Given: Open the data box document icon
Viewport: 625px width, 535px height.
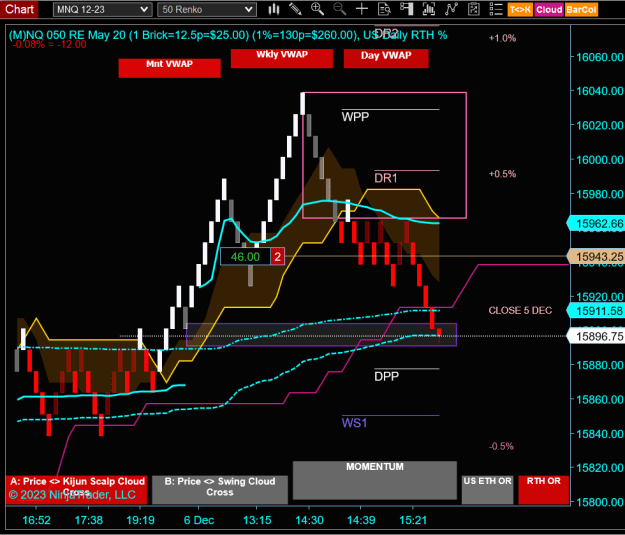Looking at the screenshot, I should 384,9.
